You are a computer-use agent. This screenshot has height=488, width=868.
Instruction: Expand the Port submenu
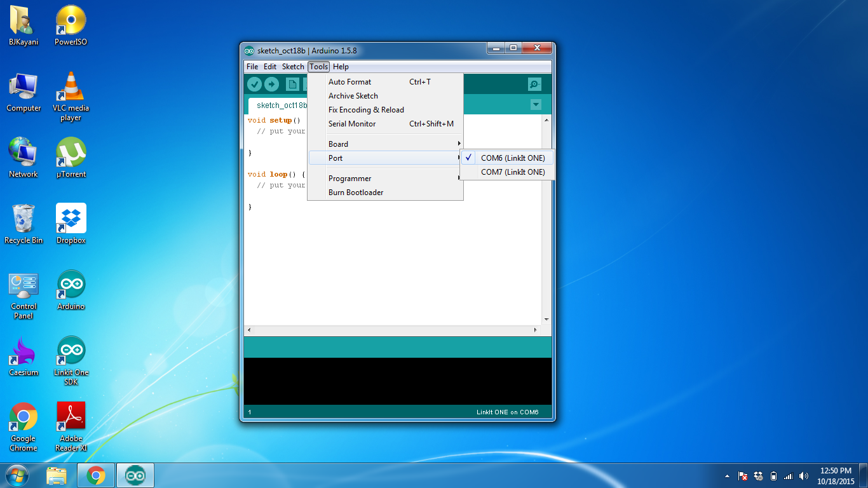386,158
